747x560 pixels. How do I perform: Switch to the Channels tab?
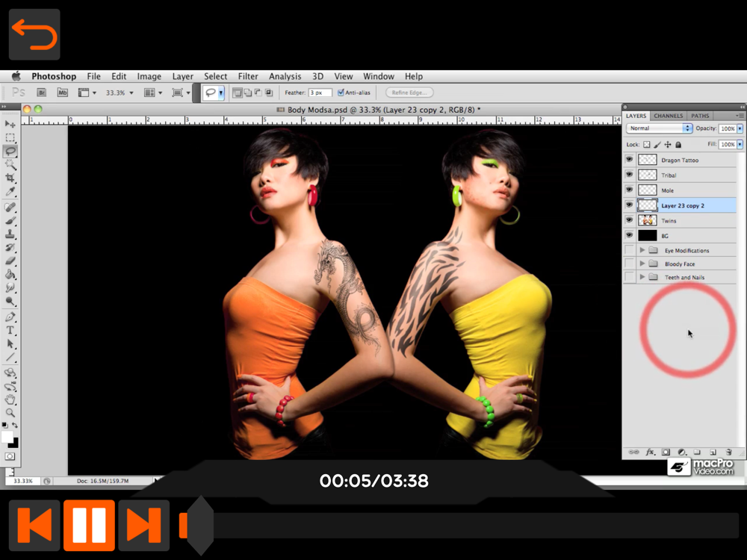[x=669, y=116]
